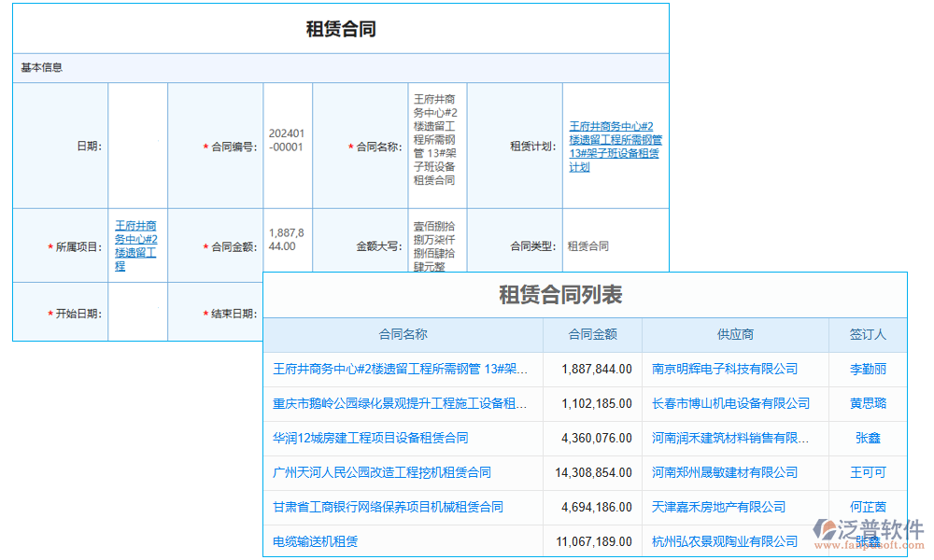The image size is (934, 560).
Task: Click the 合同金额 field showing 1,887,844.00
Action: [x=287, y=241]
